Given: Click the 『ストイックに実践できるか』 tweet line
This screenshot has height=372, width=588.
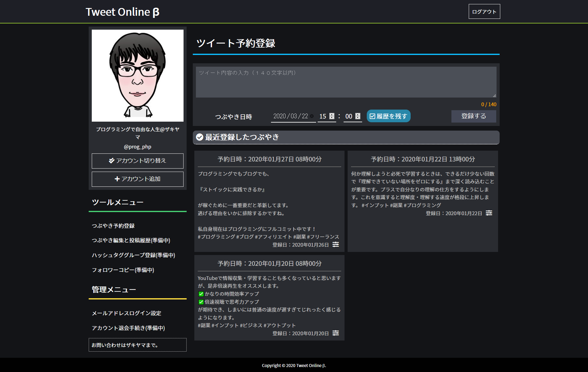Looking at the screenshot, I should 232,190.
